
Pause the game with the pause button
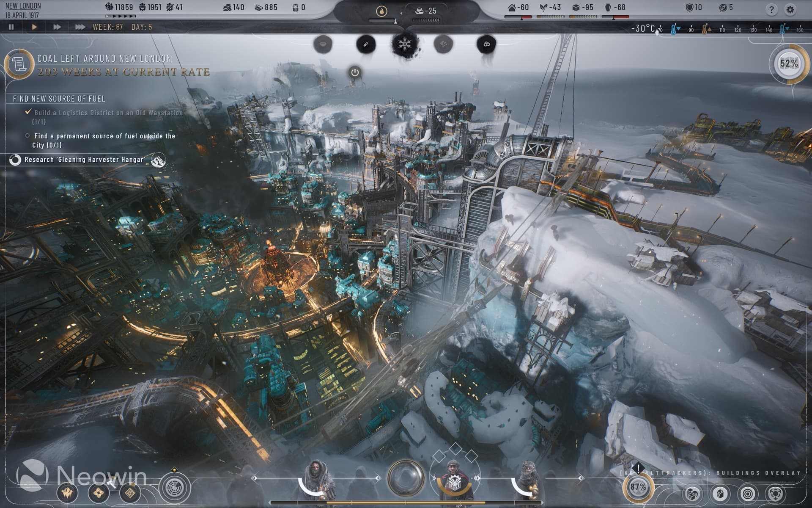pyautogui.click(x=11, y=27)
